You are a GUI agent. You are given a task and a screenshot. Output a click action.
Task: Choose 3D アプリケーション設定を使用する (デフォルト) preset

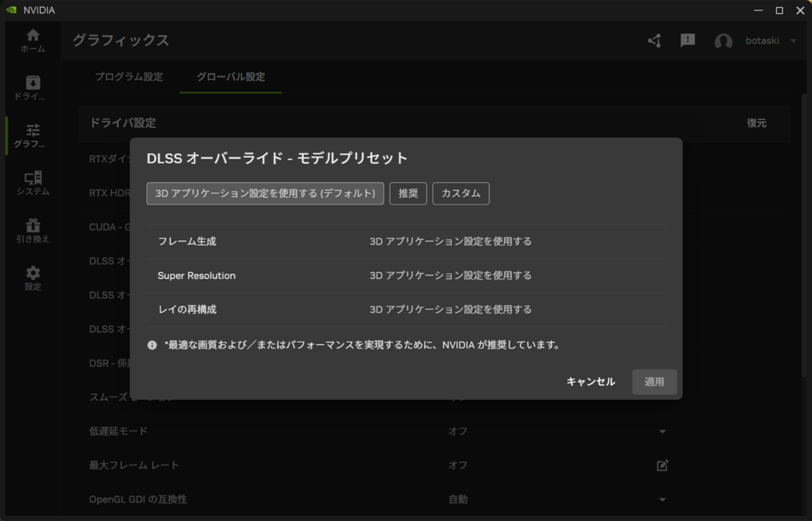(265, 194)
